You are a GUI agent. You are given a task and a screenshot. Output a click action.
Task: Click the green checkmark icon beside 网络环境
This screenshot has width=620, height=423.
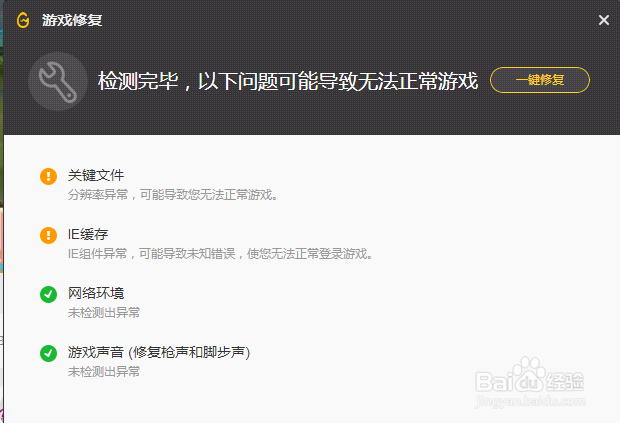coord(48,294)
